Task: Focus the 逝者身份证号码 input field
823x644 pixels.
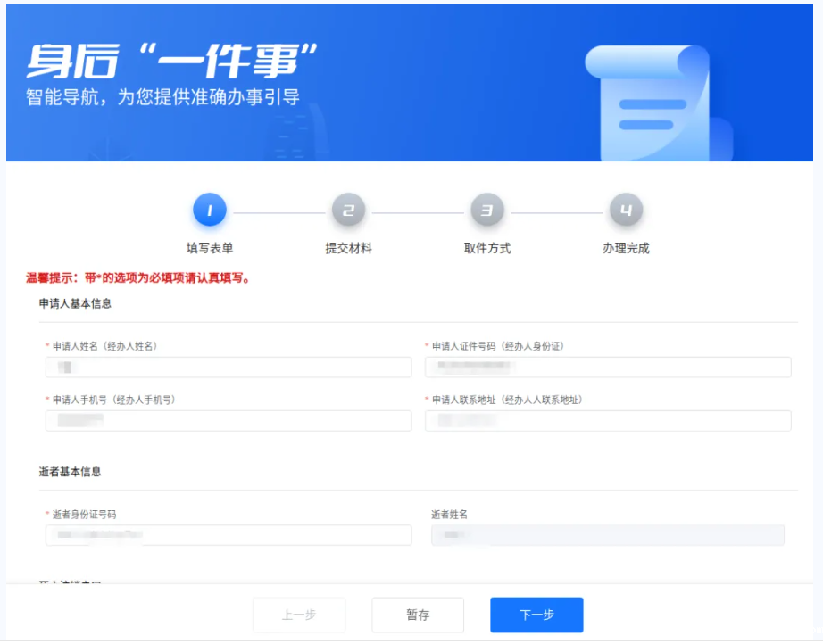Action: pos(229,535)
